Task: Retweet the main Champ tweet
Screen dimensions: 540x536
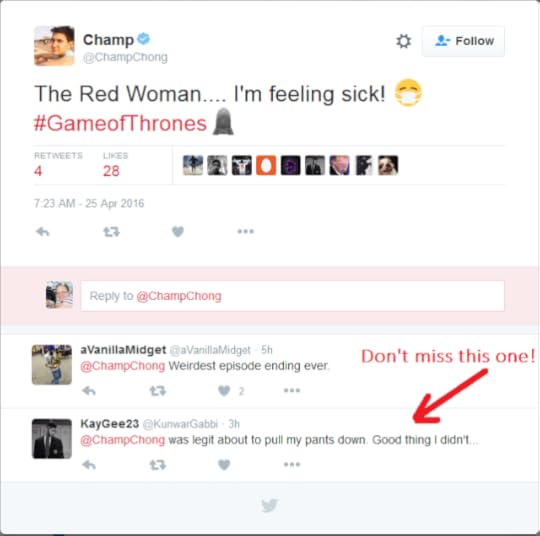Action: [x=111, y=231]
